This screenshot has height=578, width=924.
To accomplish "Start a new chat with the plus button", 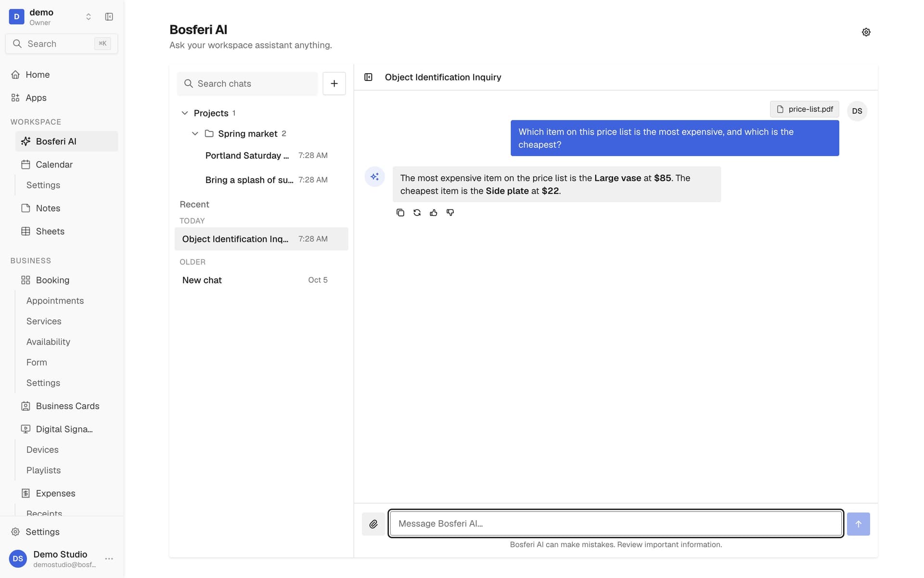I will (334, 83).
